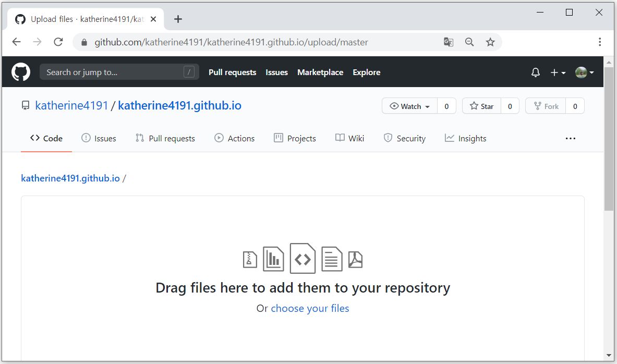
Task: Click the choose your files link
Action: 310,308
